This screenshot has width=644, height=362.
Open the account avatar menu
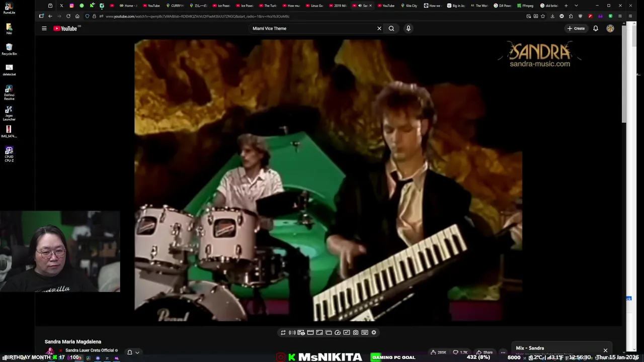(610, 29)
